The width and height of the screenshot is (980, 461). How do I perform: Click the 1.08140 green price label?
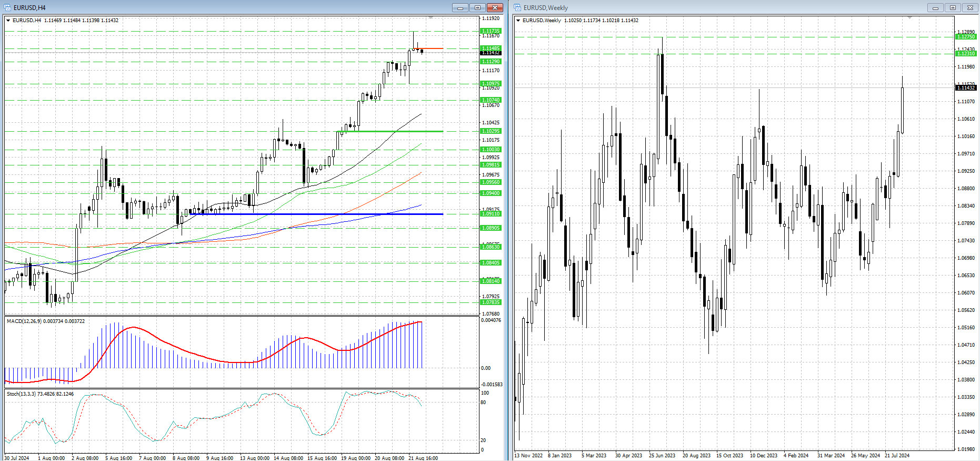coord(491,281)
